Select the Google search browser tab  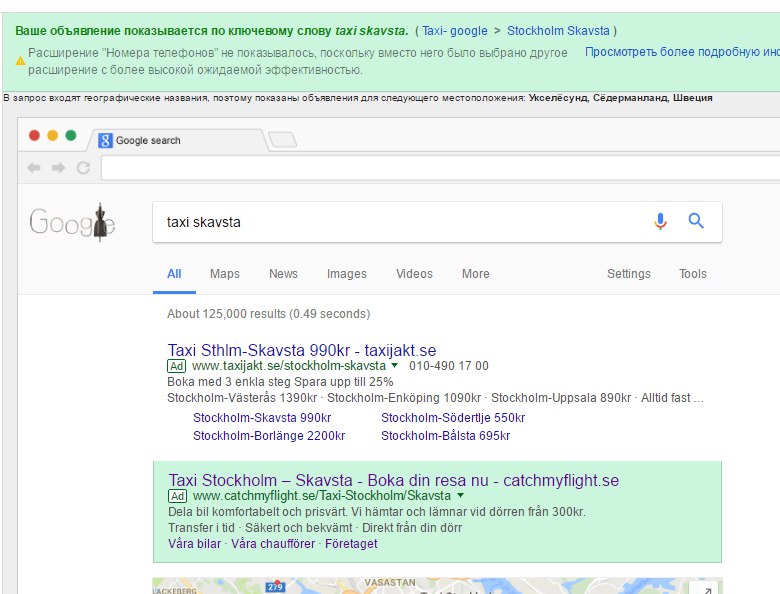tap(177, 140)
